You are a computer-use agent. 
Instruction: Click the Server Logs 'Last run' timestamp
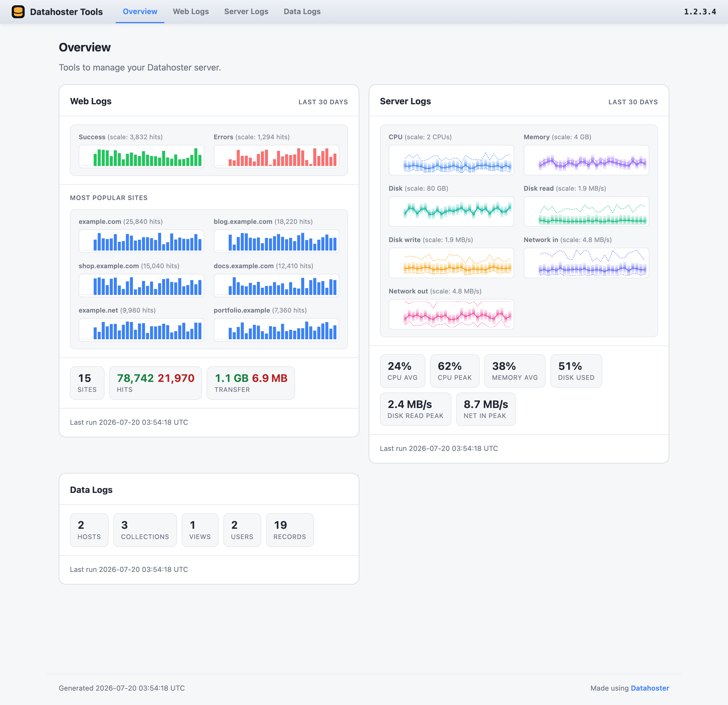pyautogui.click(x=439, y=448)
